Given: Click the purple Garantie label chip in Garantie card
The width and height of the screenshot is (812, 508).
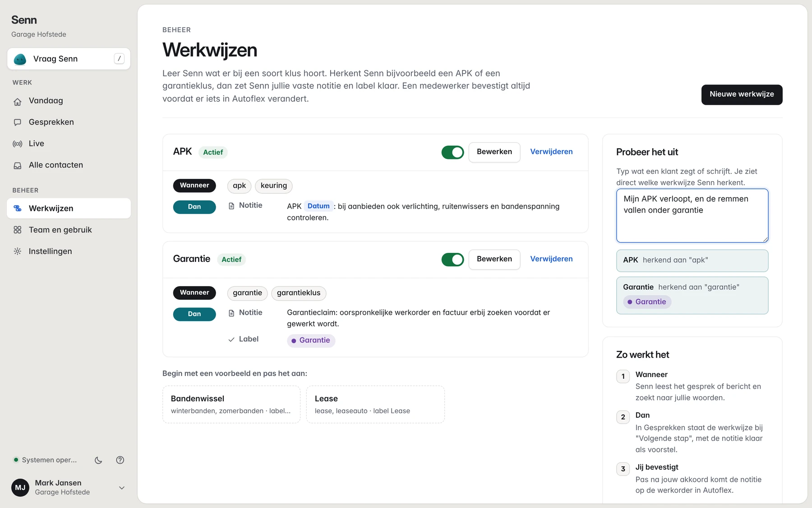Looking at the screenshot, I should (x=311, y=340).
